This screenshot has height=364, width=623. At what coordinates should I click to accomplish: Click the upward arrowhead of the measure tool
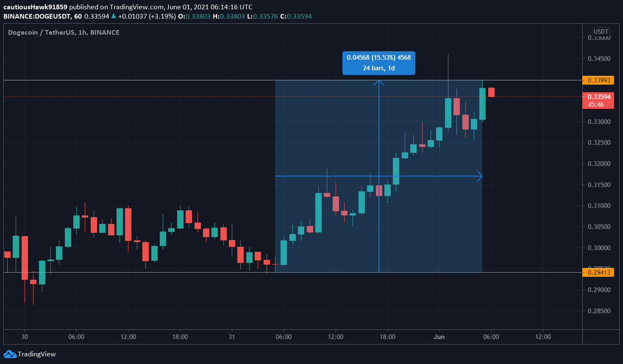pos(378,82)
